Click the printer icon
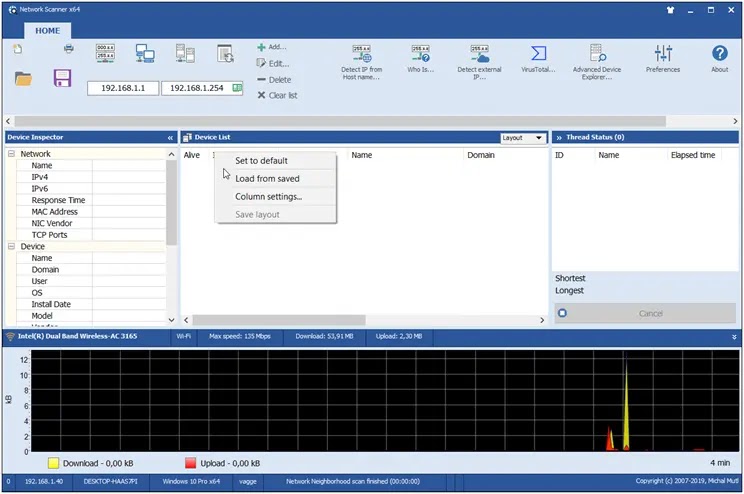The width and height of the screenshot is (744, 494). point(69,48)
